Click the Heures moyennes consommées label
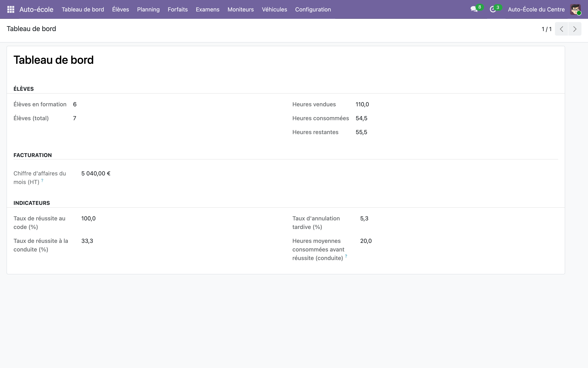This screenshot has width=588, height=368. click(318, 249)
